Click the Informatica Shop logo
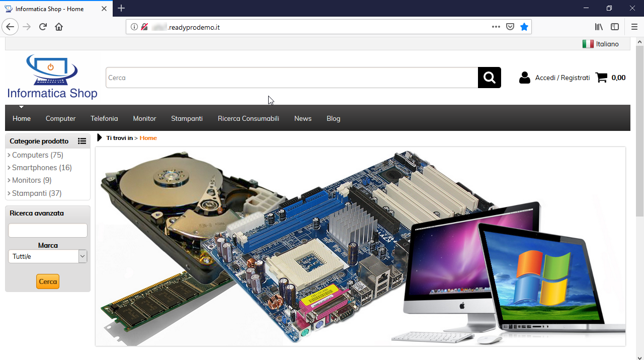This screenshot has width=644, height=360. (x=52, y=77)
